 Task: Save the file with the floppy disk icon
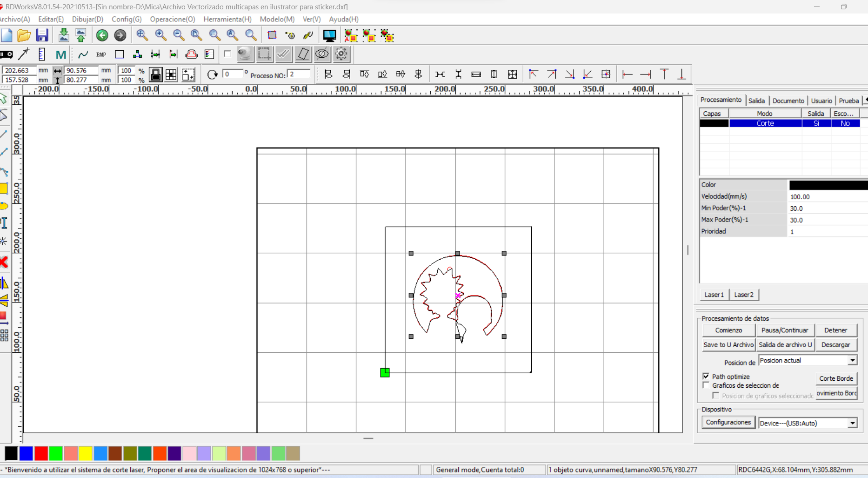[42, 35]
